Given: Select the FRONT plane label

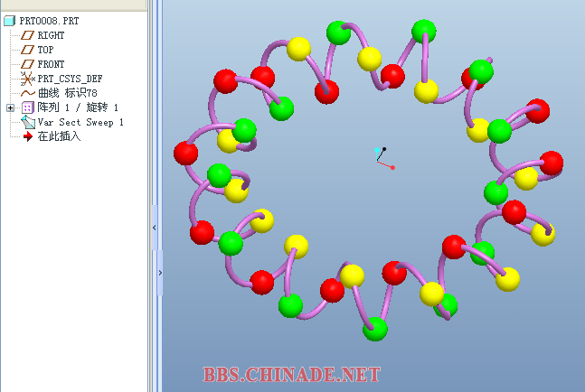Looking at the screenshot, I should pos(51,64).
